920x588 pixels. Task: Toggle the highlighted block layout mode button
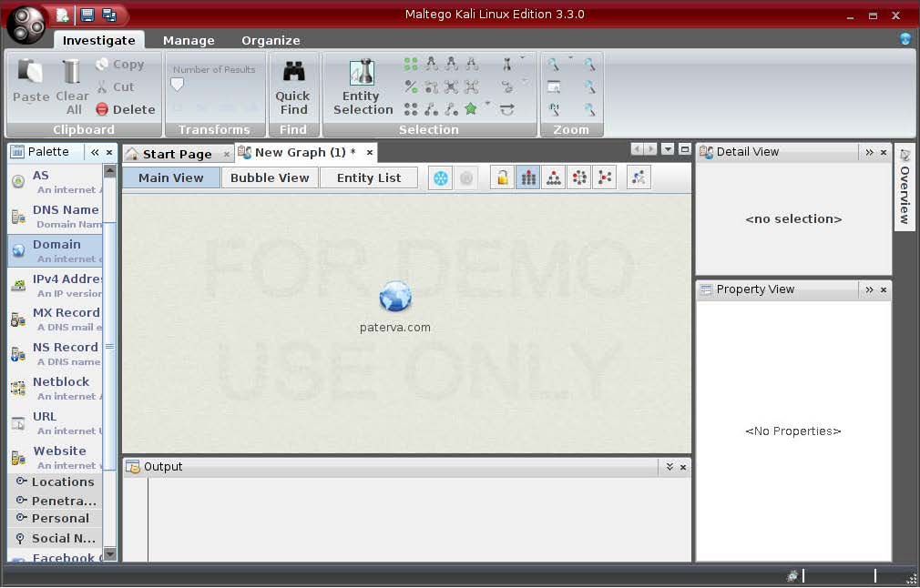click(x=527, y=177)
